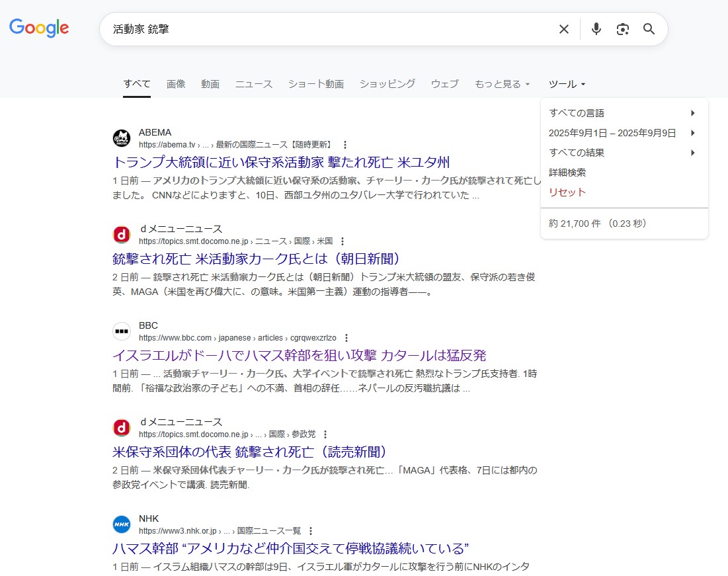Image resolution: width=728 pixels, height=576 pixels.
Task: Click d menu news favicon above 読売新聞 result
Action: point(122,428)
